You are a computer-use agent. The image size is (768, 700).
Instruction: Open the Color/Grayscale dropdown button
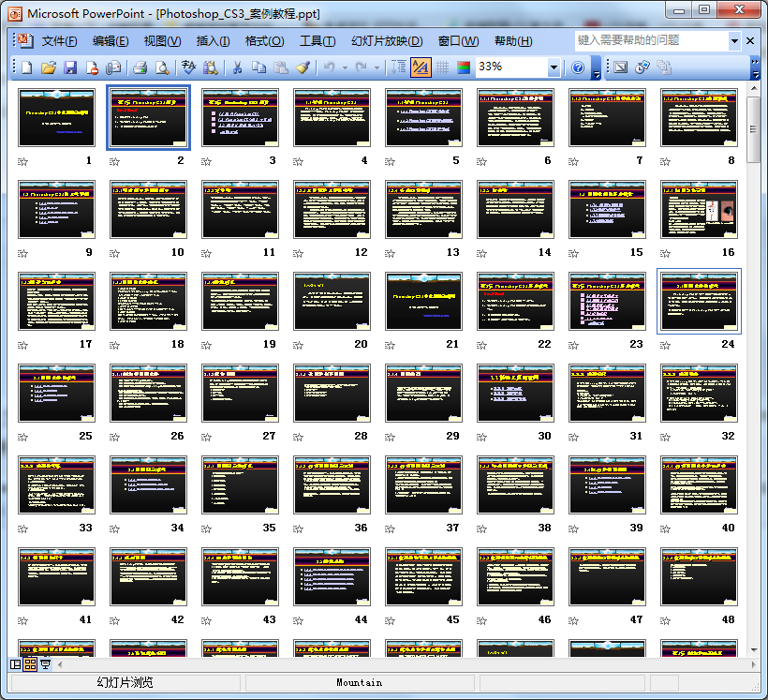[x=464, y=67]
